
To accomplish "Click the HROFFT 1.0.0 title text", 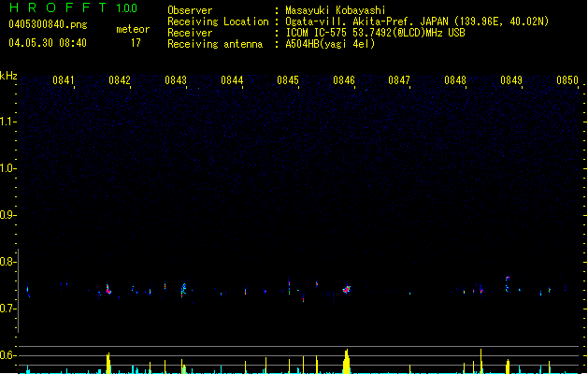I will point(74,7).
